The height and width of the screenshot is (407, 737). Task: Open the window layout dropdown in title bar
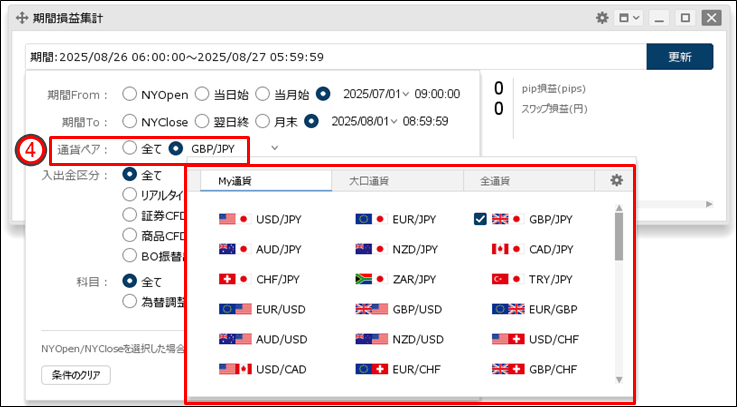629,18
